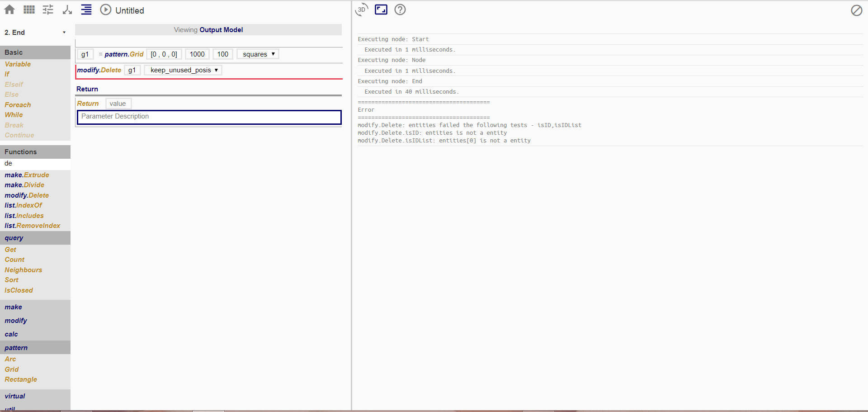Viewport: 868px width, 412px height.
Task: Click the Parameter Description input field
Action: [208, 117]
